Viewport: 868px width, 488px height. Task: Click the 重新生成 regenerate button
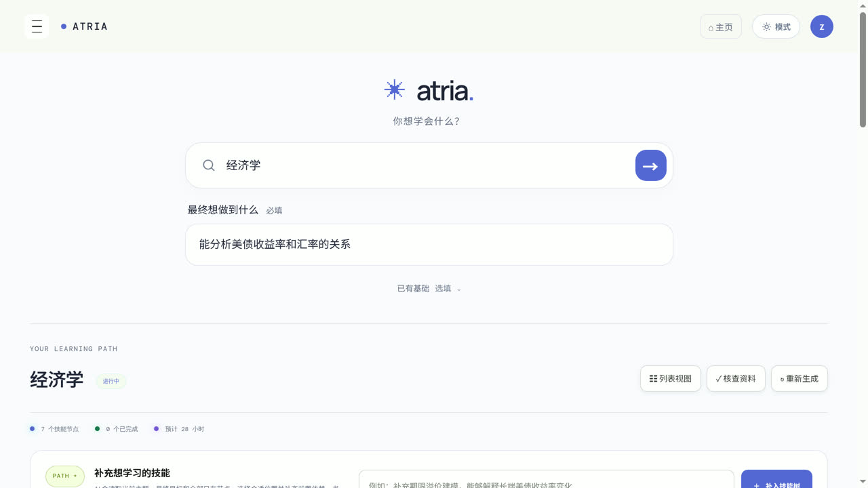[x=800, y=379]
